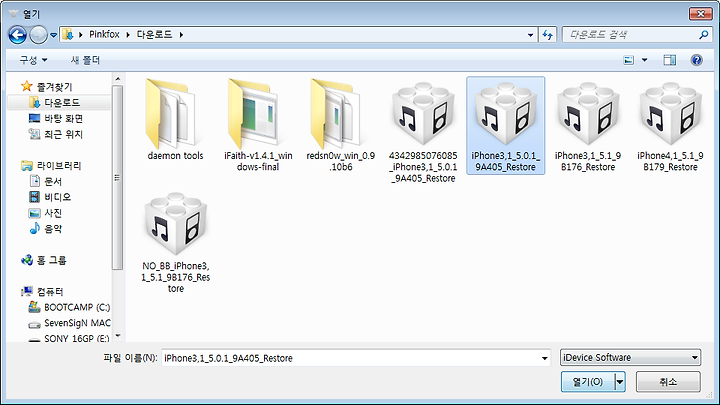The image size is (720, 405).
Task: Expand the arrow after Pinkfox breadcrumb
Action: point(128,34)
